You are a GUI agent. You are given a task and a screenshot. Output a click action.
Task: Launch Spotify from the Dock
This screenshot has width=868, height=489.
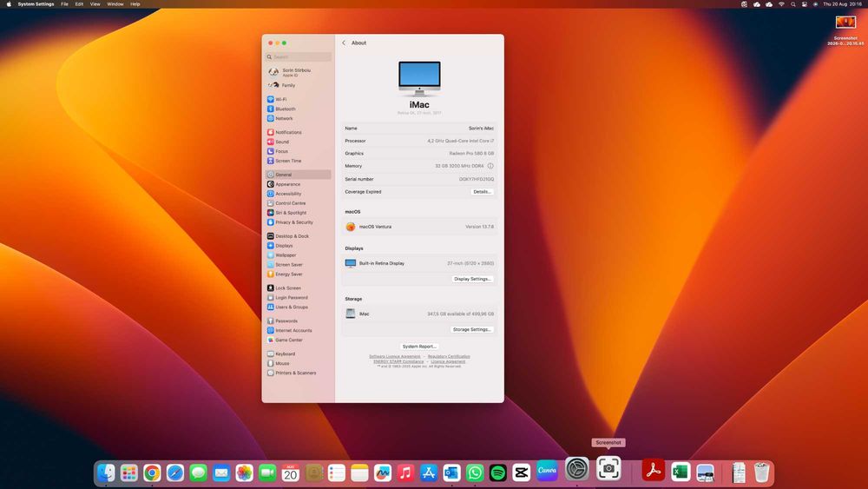click(497, 473)
